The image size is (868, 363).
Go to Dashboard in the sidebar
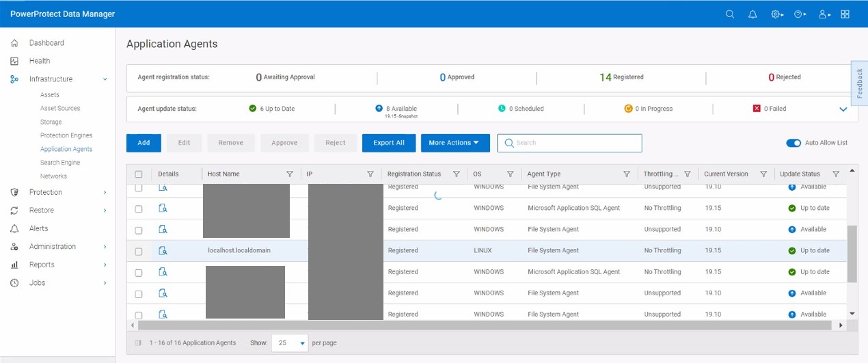pos(46,43)
